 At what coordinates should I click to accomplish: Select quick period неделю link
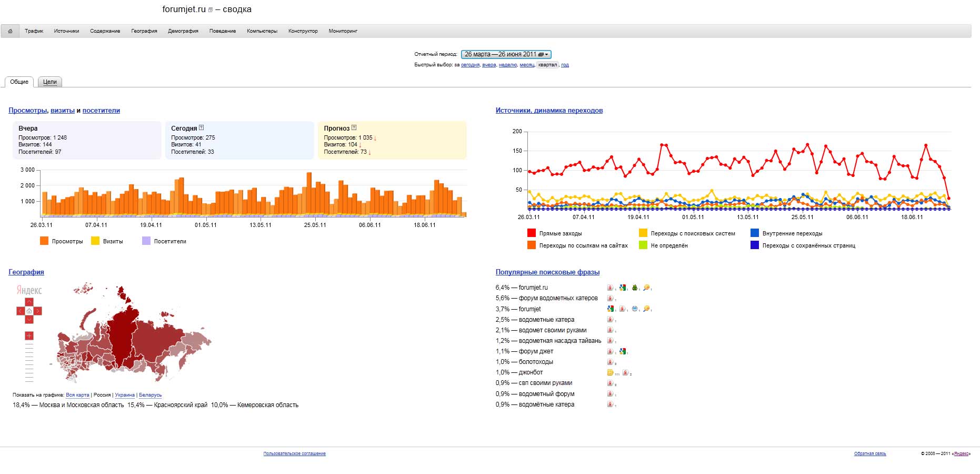(507, 65)
